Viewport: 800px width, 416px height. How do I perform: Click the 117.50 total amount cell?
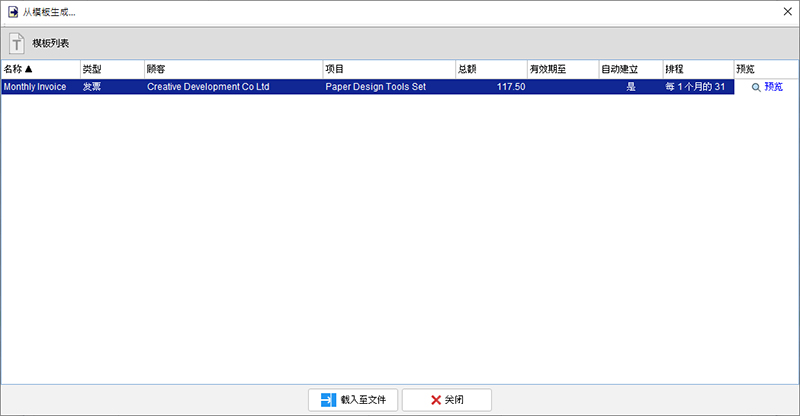[x=491, y=87]
